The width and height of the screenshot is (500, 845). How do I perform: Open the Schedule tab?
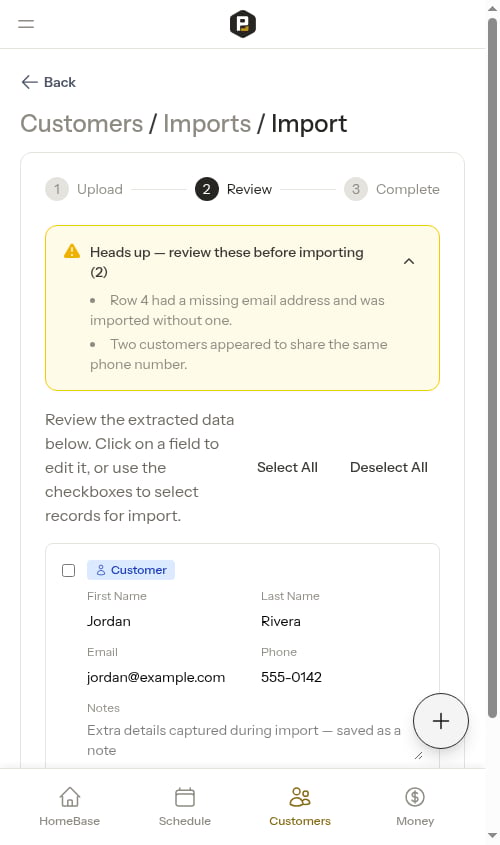point(185,807)
